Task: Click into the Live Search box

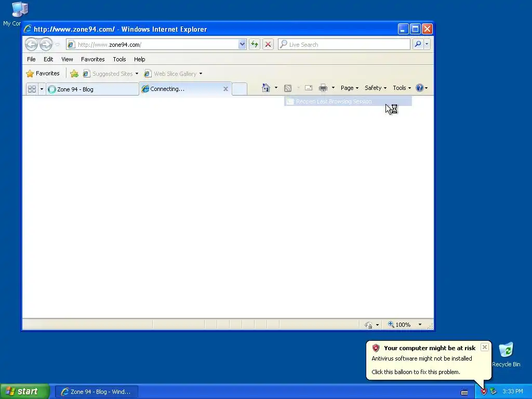Action: pos(344,45)
